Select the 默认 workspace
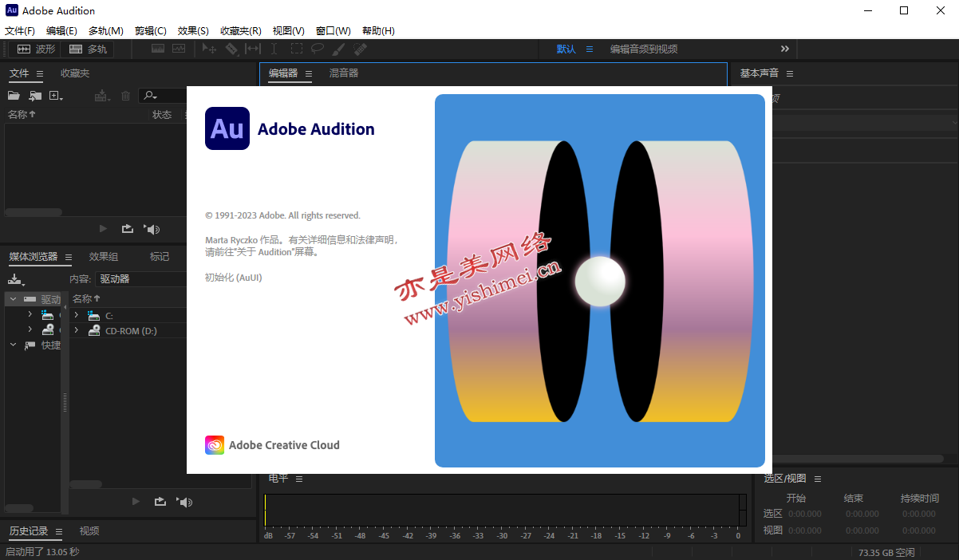 566,49
